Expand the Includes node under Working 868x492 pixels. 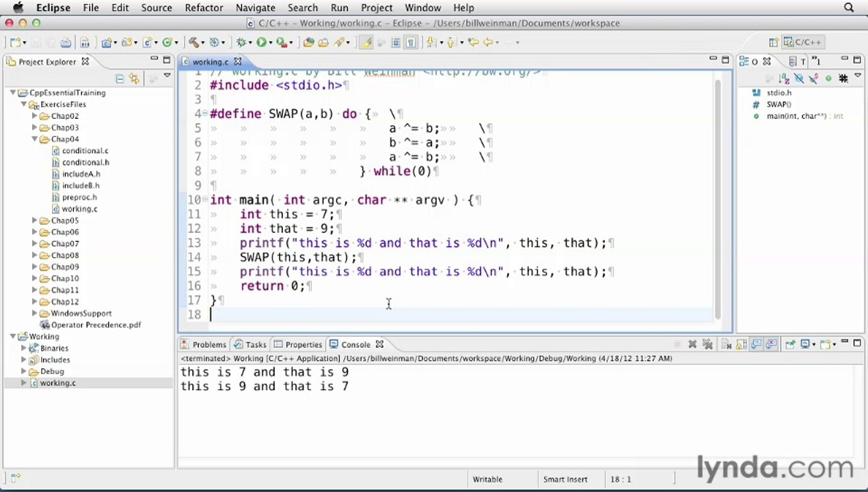[x=24, y=359]
